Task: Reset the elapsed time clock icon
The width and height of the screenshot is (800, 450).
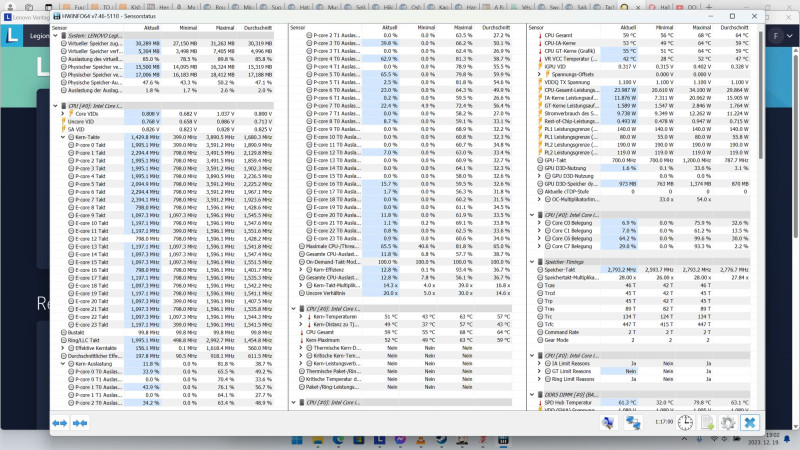Action: pos(685,422)
